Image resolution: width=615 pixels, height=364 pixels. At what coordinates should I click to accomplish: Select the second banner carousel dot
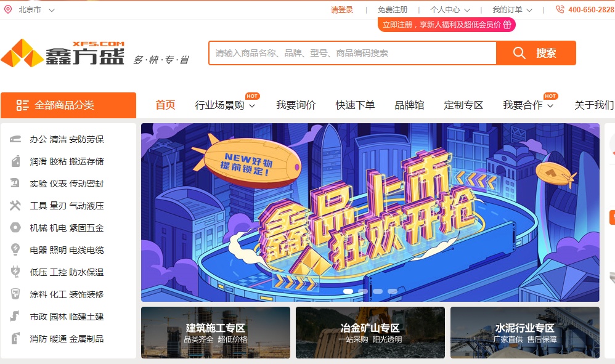[x=363, y=291]
